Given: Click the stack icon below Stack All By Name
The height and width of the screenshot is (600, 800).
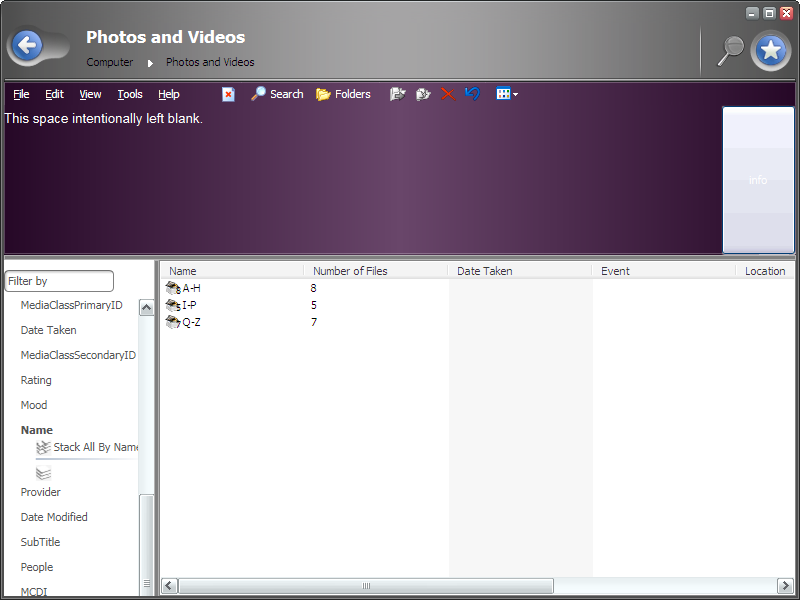Looking at the screenshot, I should pos(43,473).
